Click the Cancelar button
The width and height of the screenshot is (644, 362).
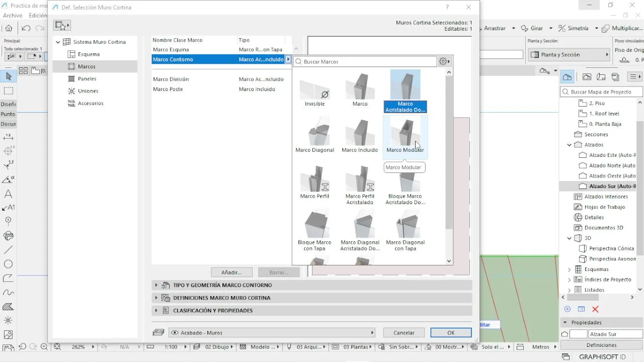click(404, 333)
